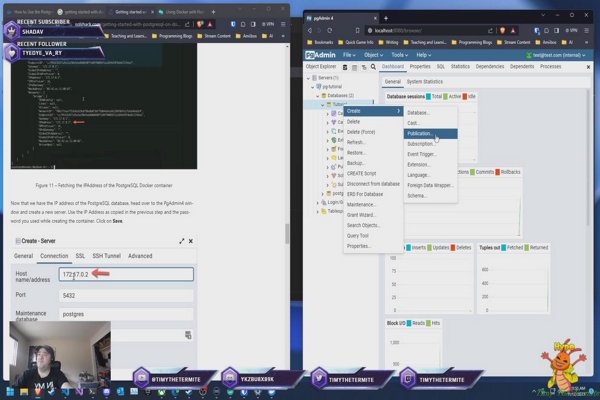Open pgAdmin Tools menu
The height and width of the screenshot is (400, 600).
(x=399, y=55)
